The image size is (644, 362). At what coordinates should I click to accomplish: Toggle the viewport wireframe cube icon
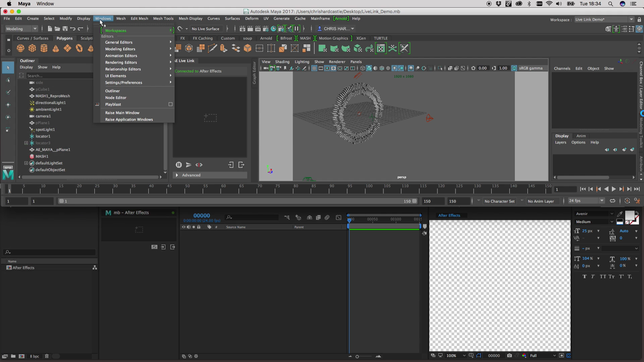(x=363, y=68)
